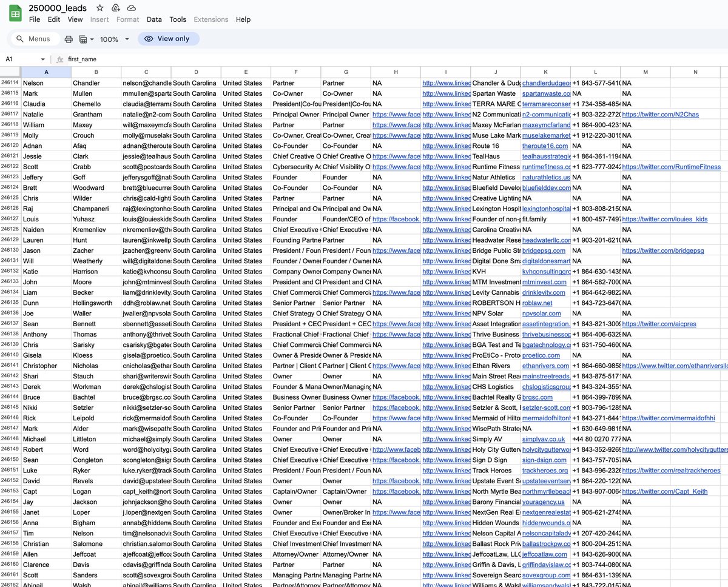Click the Google Sheets home icon

pos(15,13)
